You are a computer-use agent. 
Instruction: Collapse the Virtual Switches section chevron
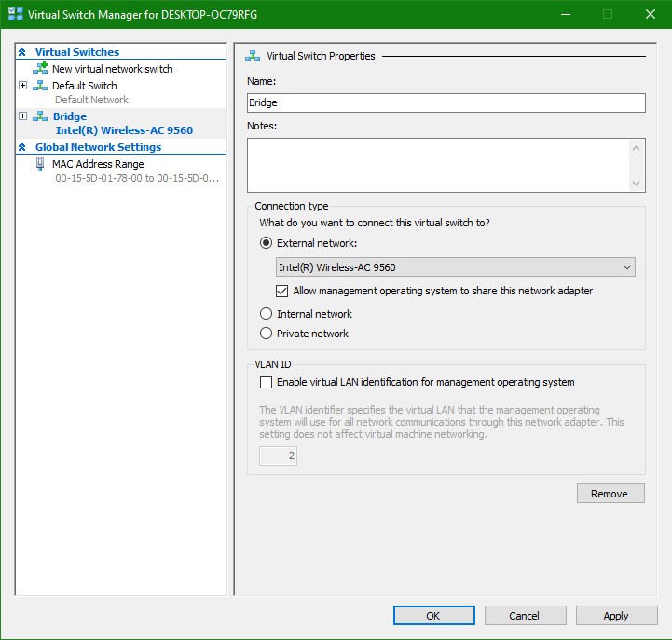24,53
